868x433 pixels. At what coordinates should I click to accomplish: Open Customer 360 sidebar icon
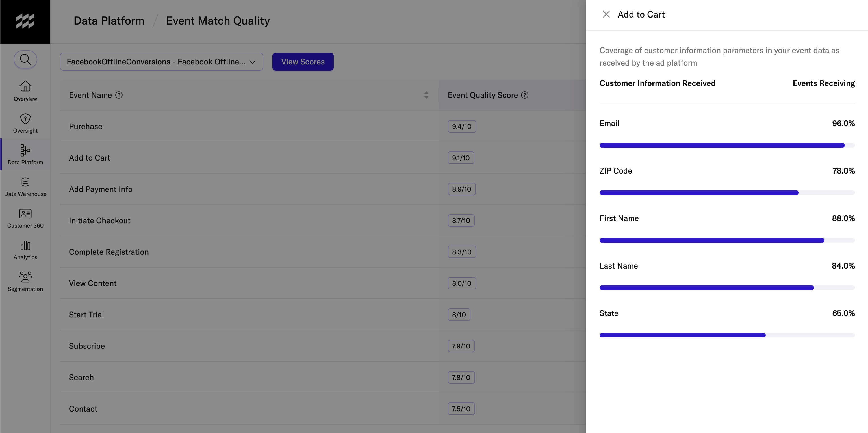point(25,214)
